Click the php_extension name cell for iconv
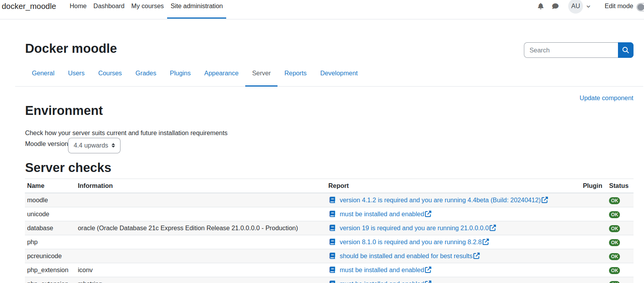Image resolution: width=644 pixels, height=283 pixels. pyautogui.click(x=48, y=270)
